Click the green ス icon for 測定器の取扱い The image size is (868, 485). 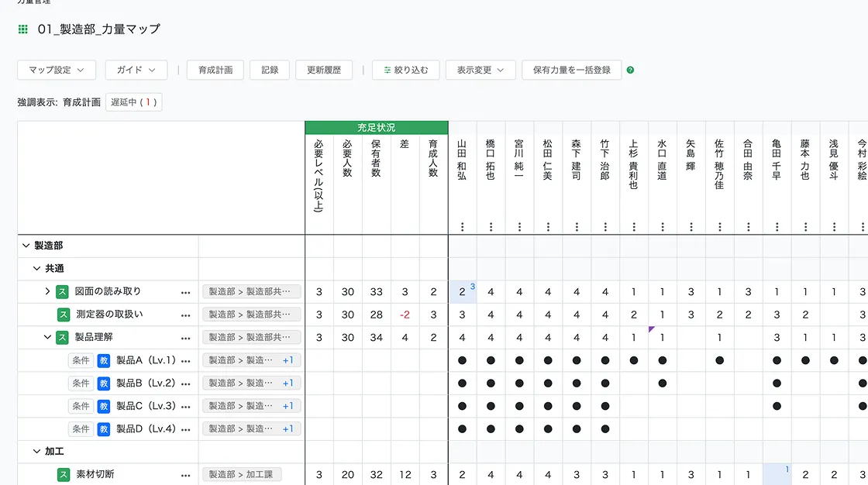[64, 315]
